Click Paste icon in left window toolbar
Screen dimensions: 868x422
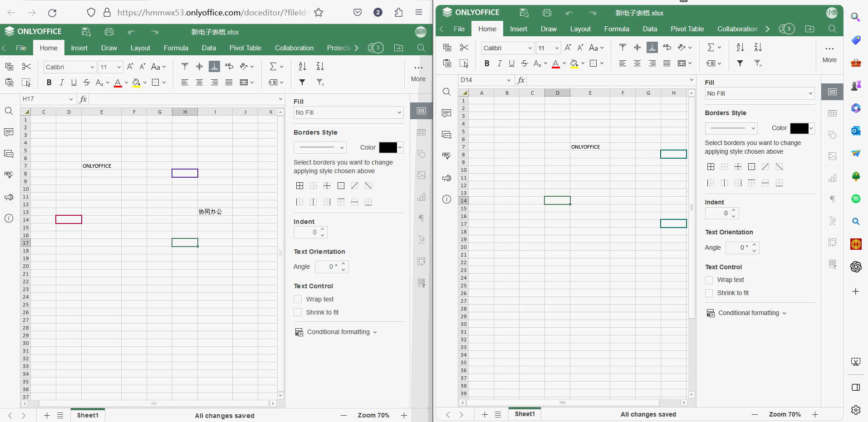click(x=9, y=82)
